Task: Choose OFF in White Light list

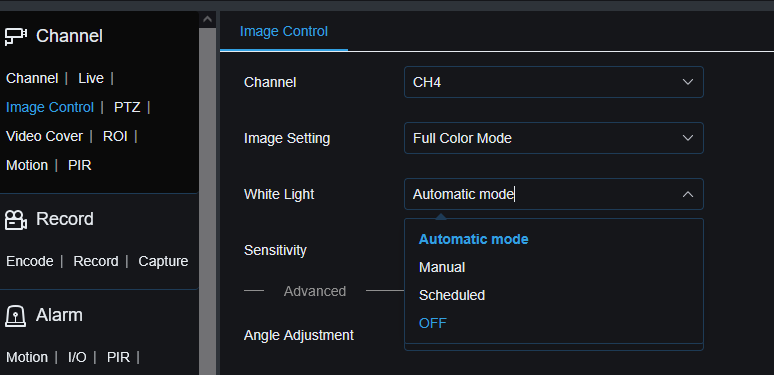Action: pos(432,323)
